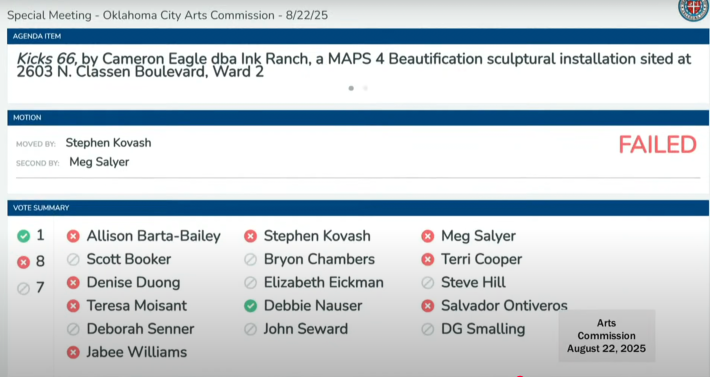The image size is (710, 377).
Task: Click red X icon next to Meg Salyer vote
Action: [427, 236]
